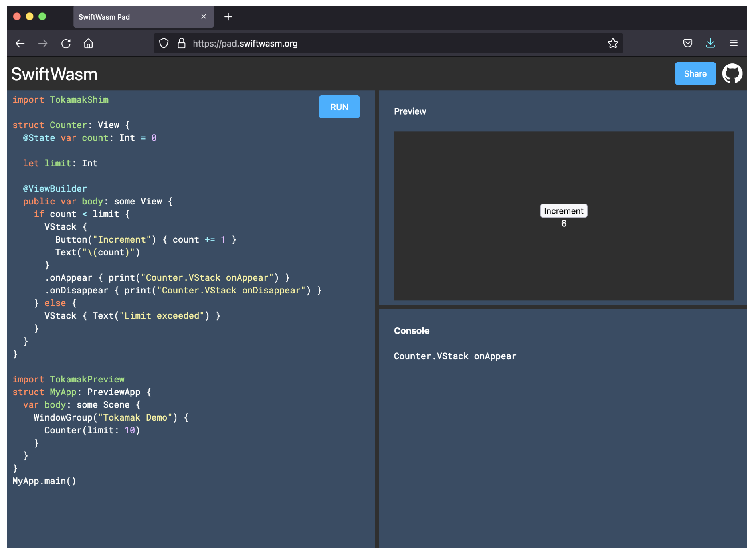Open the downloads panel
Image resolution: width=756 pixels, height=554 pixels.
click(x=710, y=43)
